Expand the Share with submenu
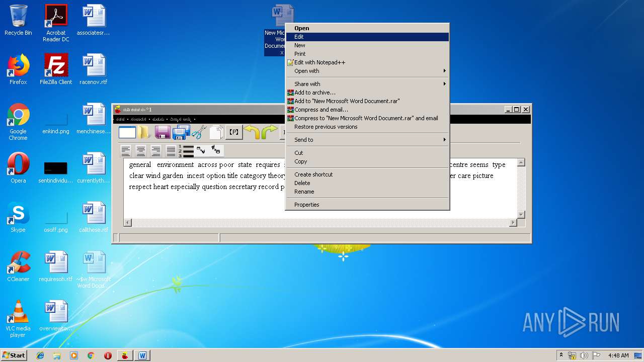The image size is (644, 362). (x=367, y=84)
